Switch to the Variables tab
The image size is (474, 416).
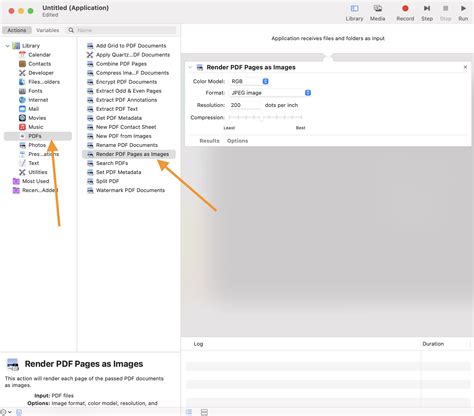click(47, 30)
